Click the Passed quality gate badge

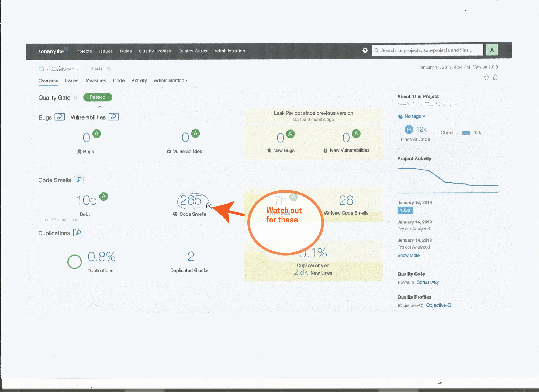coord(98,97)
